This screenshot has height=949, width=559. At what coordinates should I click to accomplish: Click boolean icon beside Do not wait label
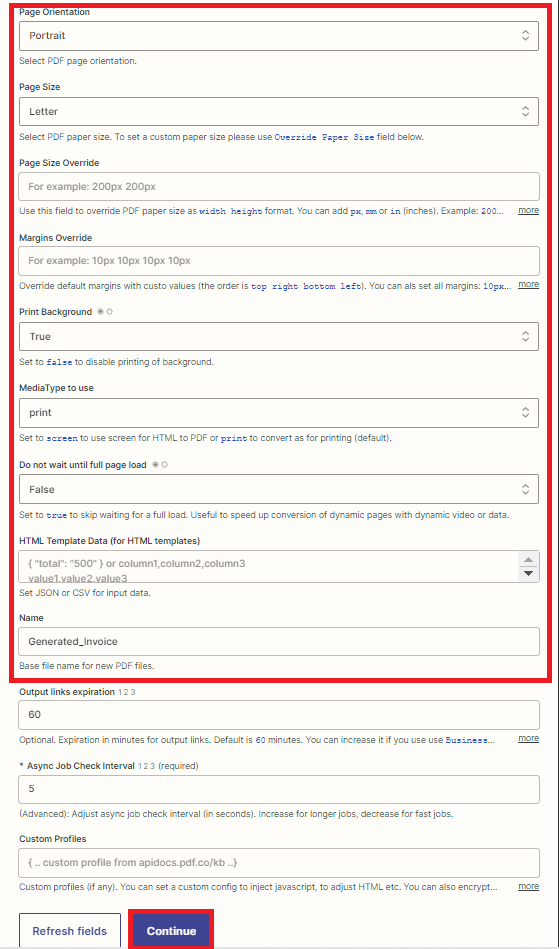click(160, 465)
